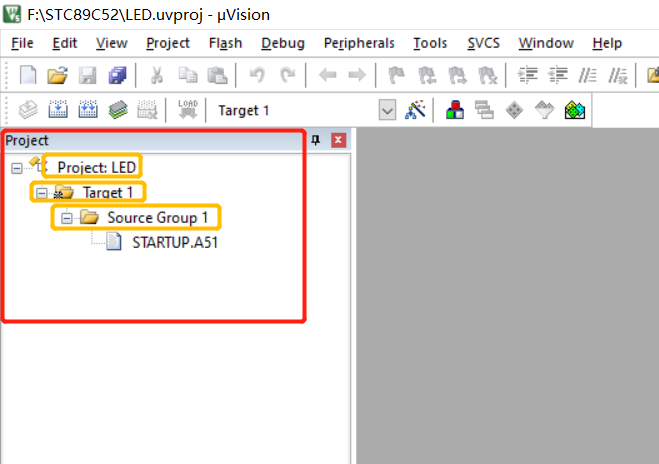Open the Help menu
Image resolution: width=659 pixels, height=464 pixels.
coord(607,43)
